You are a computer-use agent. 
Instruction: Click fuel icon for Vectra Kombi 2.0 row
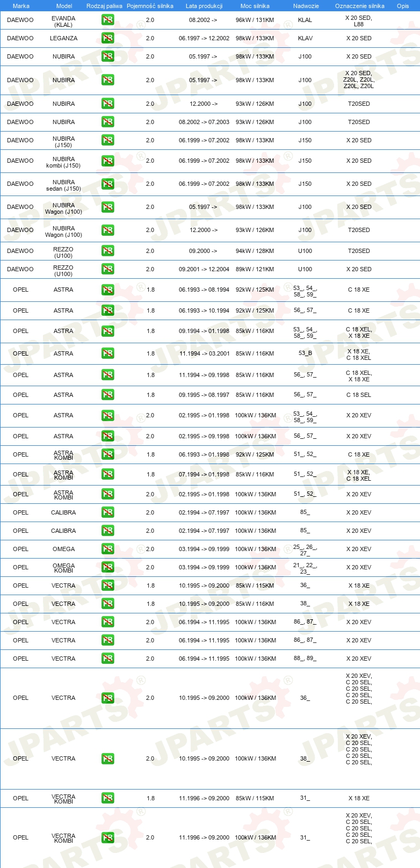pyautogui.click(x=107, y=837)
